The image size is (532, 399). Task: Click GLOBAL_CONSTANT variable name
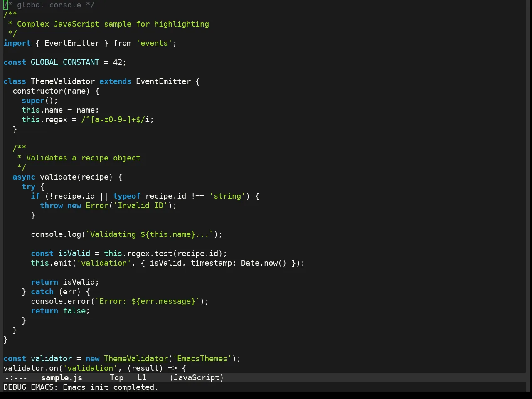[65, 62]
